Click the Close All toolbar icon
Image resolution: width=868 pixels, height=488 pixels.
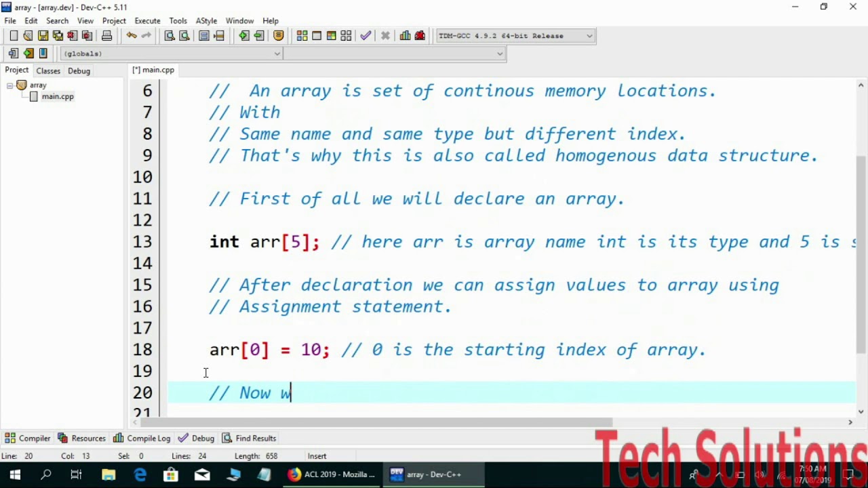87,36
